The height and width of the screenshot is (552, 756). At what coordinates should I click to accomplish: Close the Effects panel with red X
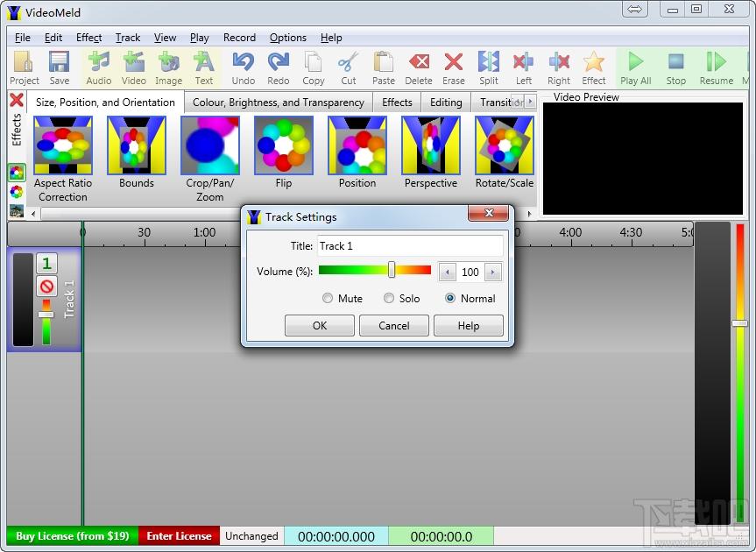(x=17, y=100)
